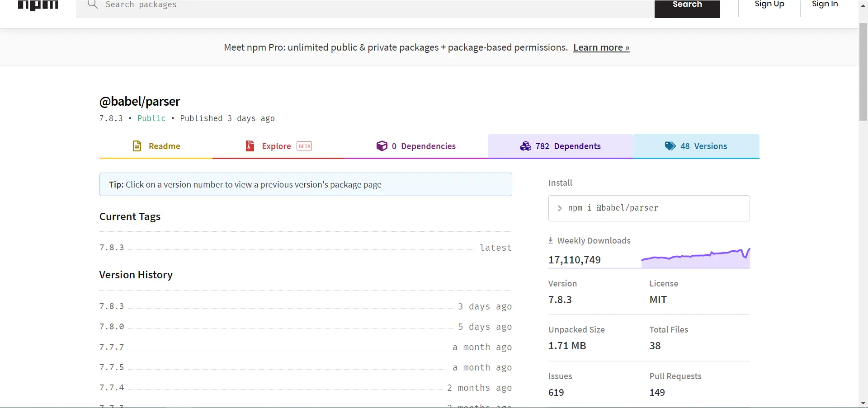
Task: Open version 7.7.4 page
Action: [112, 388]
